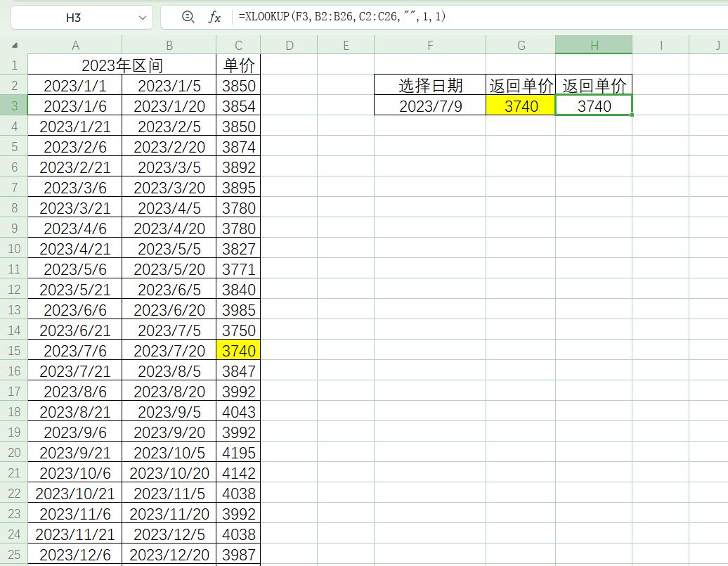Select column E header
The height and width of the screenshot is (566, 728).
pyautogui.click(x=346, y=45)
